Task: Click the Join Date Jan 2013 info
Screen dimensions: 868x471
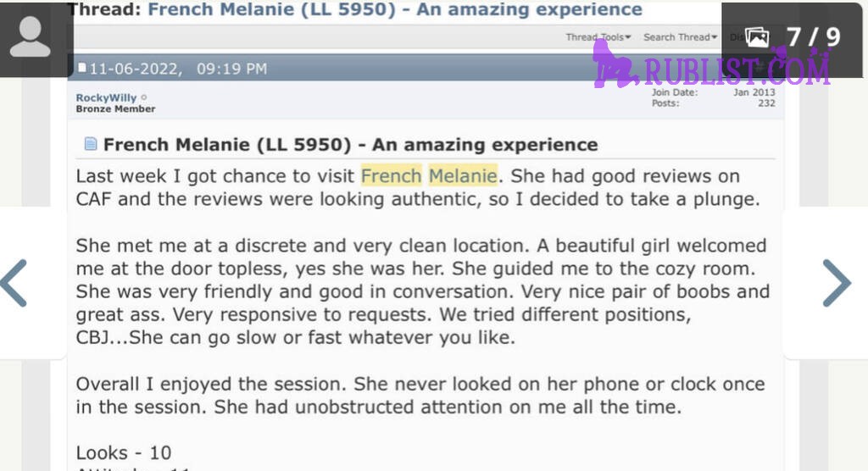Action: click(713, 92)
